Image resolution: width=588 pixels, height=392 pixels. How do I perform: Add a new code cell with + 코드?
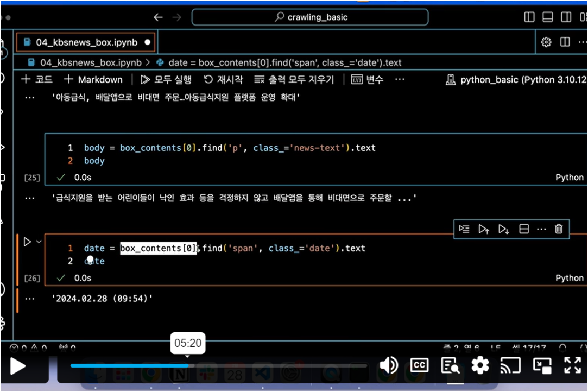[x=37, y=79]
